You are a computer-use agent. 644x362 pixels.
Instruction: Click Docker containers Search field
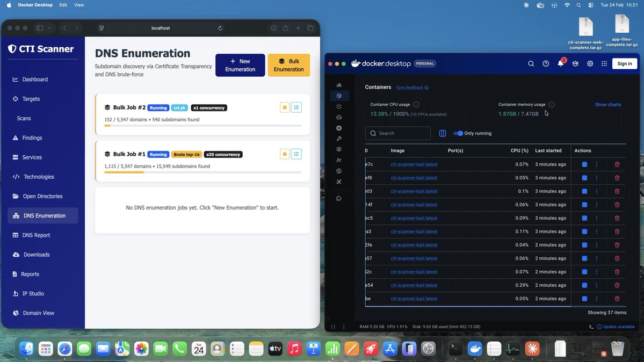point(397,133)
